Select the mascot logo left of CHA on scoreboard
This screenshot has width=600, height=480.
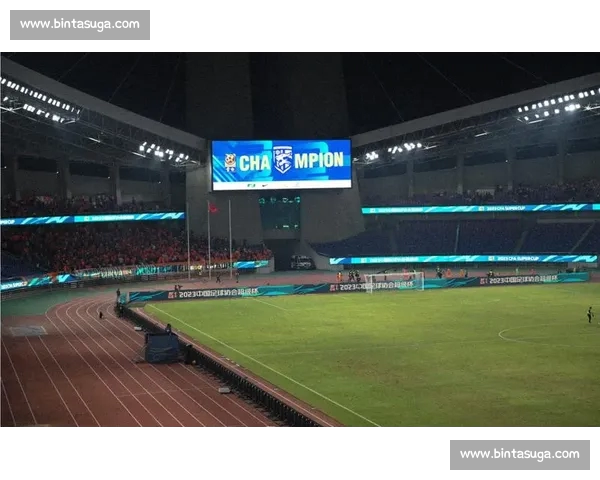click(x=230, y=162)
